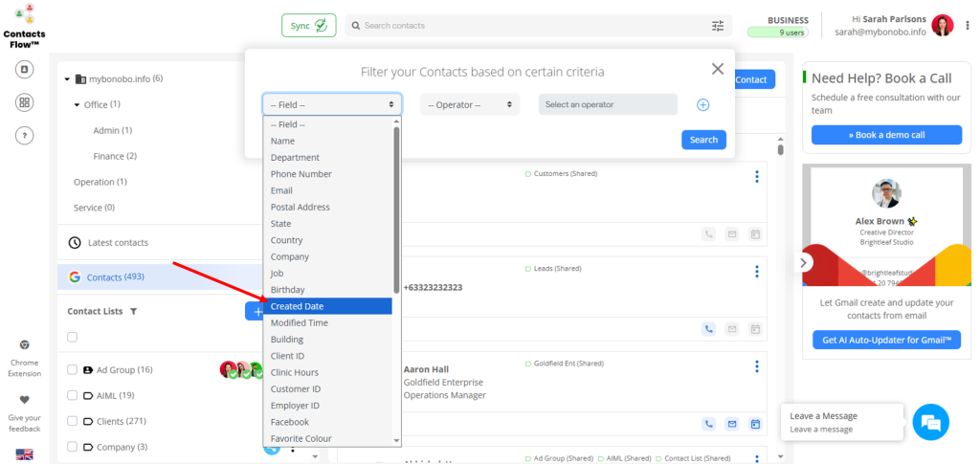Open the advanced search filter sliders icon
Viewport: 980px width, 464px height.
pos(718,26)
